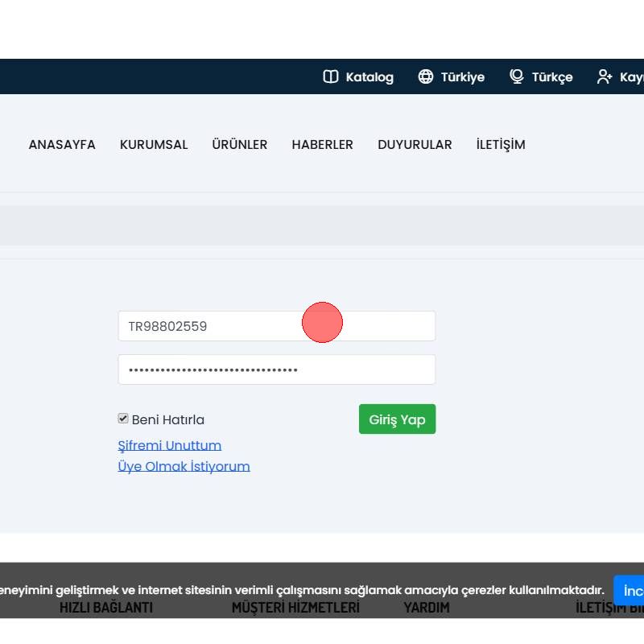
Task: Toggle the Beni Hatırla checkbox
Action: pyautogui.click(x=123, y=419)
